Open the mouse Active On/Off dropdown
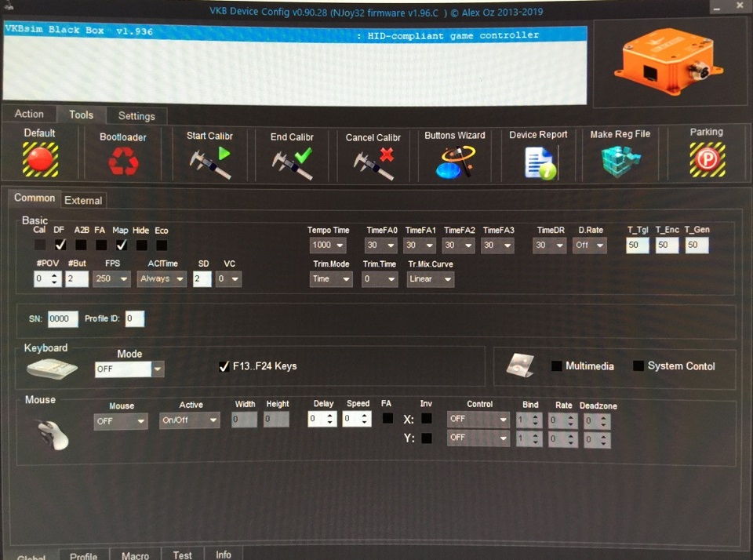 point(190,420)
